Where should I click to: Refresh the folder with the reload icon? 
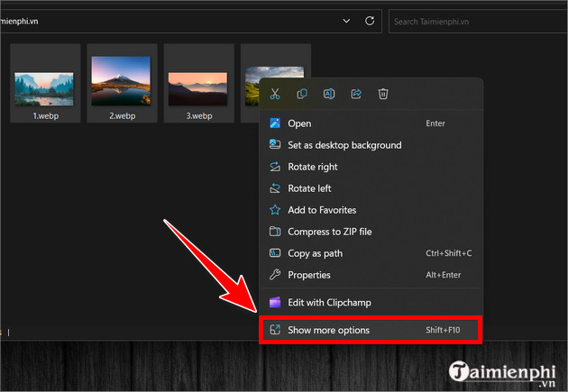370,21
